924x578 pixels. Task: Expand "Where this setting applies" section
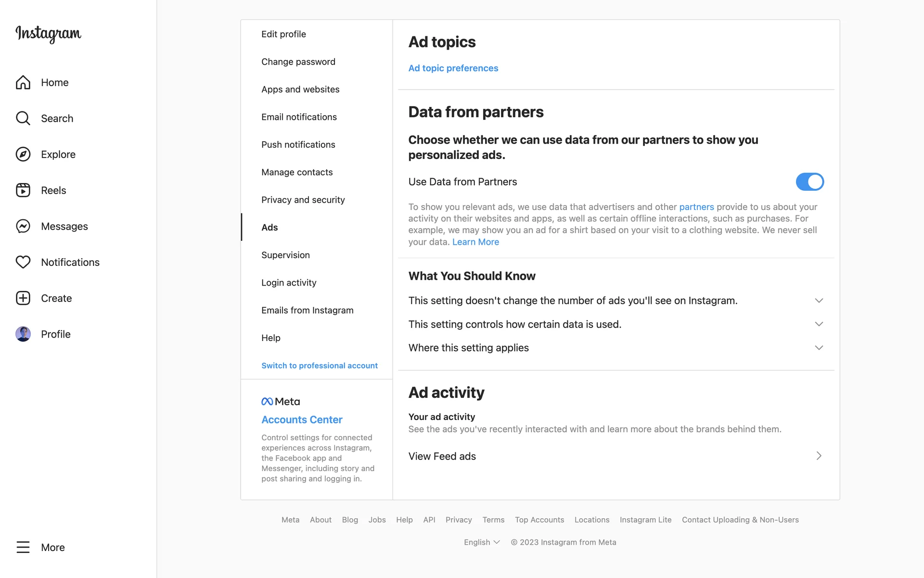(819, 348)
